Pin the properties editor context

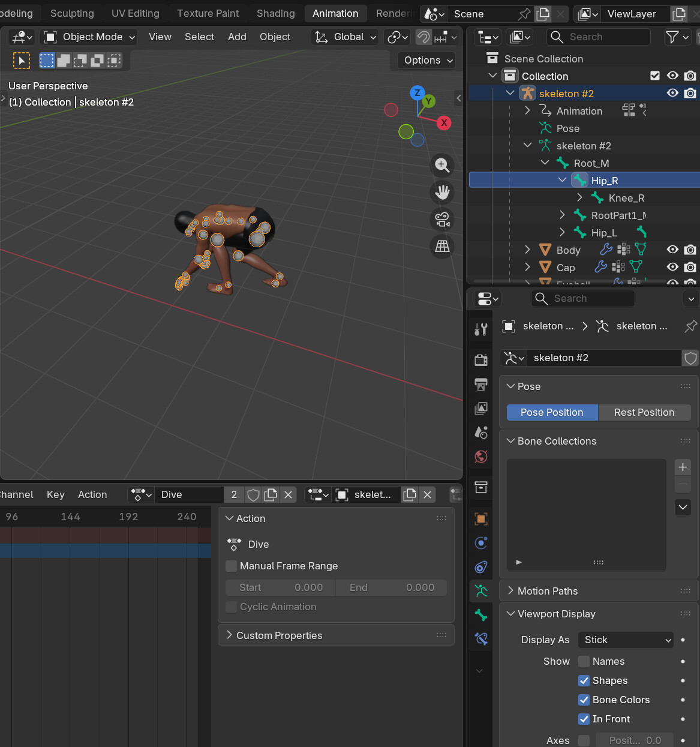click(x=691, y=326)
